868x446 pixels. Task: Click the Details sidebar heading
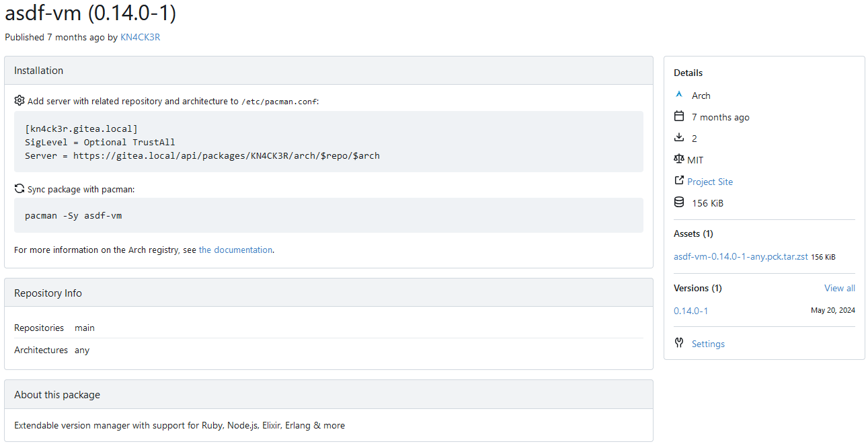click(688, 73)
